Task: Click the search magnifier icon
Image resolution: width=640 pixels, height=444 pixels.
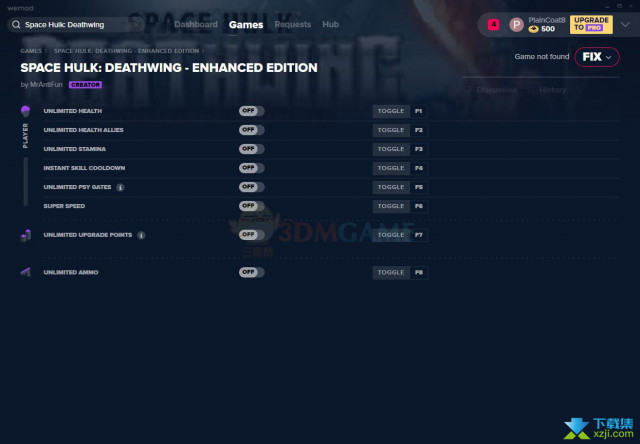Action: click(16, 25)
